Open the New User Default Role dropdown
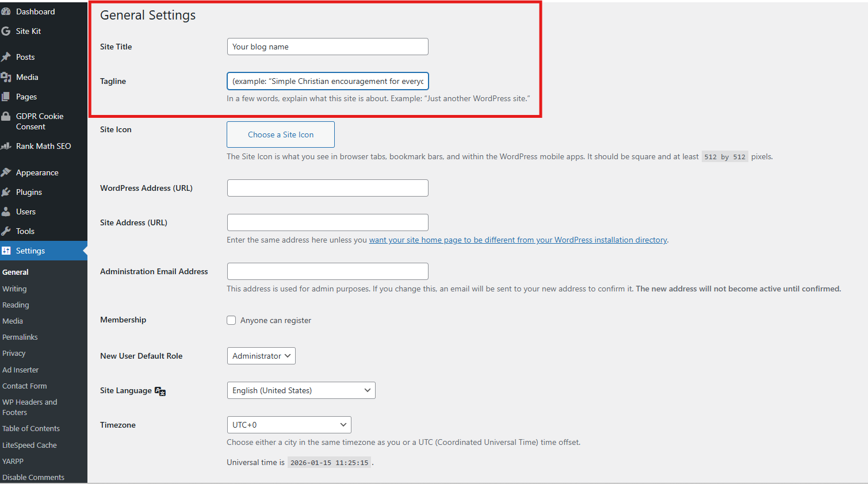The height and width of the screenshot is (484, 868). (261, 356)
